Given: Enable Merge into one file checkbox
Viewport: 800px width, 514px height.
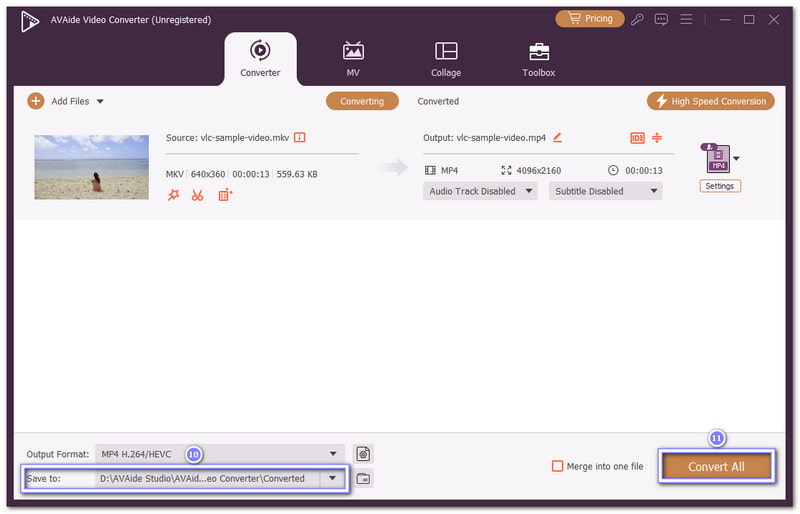Looking at the screenshot, I should click(x=558, y=466).
